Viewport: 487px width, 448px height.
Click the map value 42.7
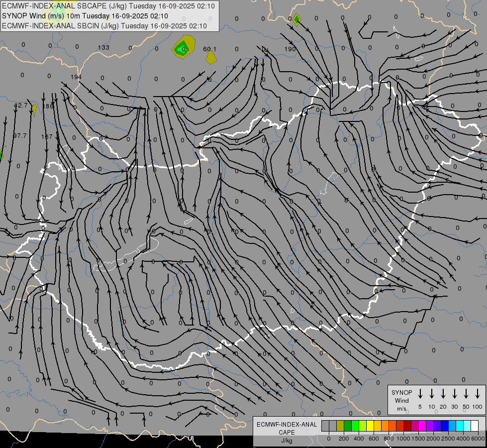point(20,106)
